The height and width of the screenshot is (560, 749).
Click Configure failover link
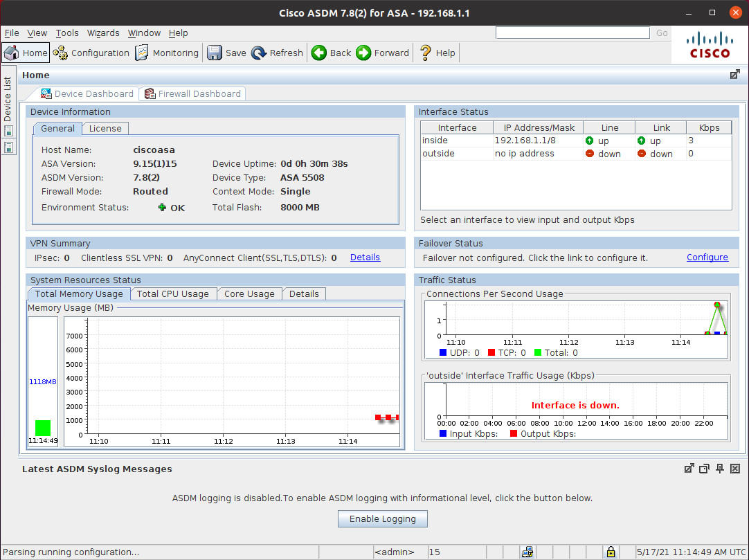[x=707, y=257]
